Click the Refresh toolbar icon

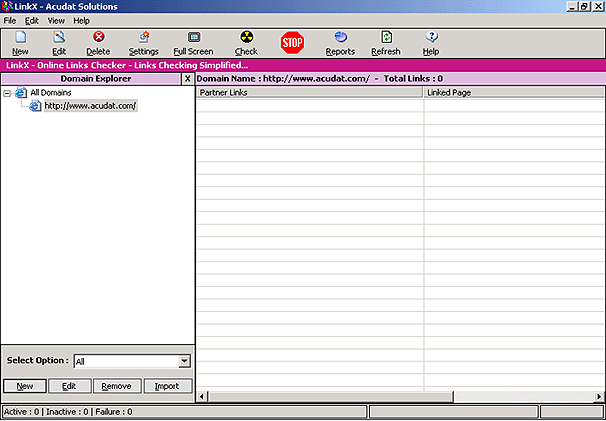pos(386,37)
